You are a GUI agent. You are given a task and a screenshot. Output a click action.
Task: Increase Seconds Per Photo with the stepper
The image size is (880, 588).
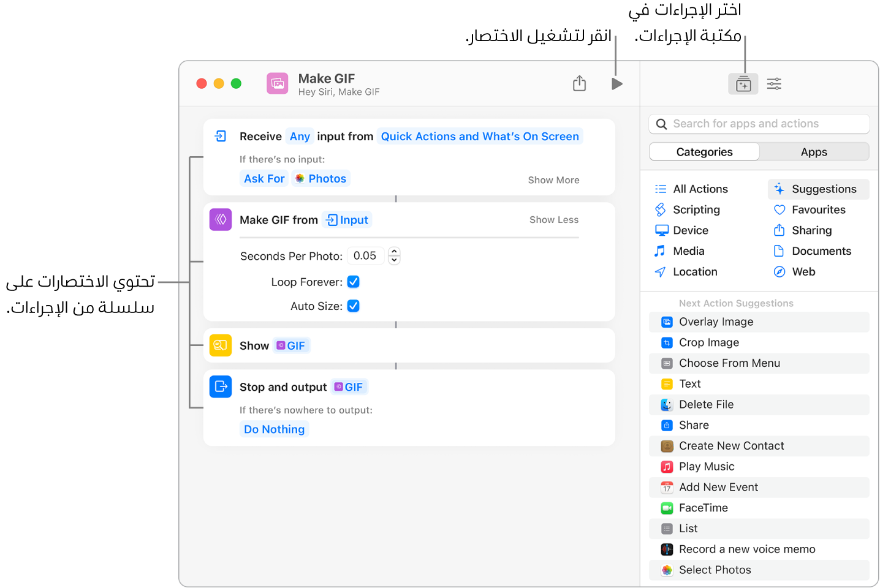pyautogui.click(x=394, y=252)
